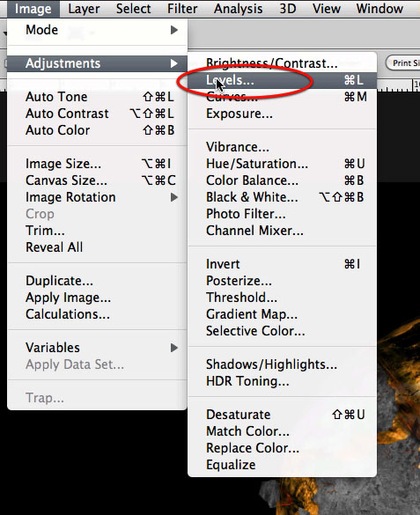Open Photo Filter... adjustment
This screenshot has height=515, width=420.
tap(282, 214)
